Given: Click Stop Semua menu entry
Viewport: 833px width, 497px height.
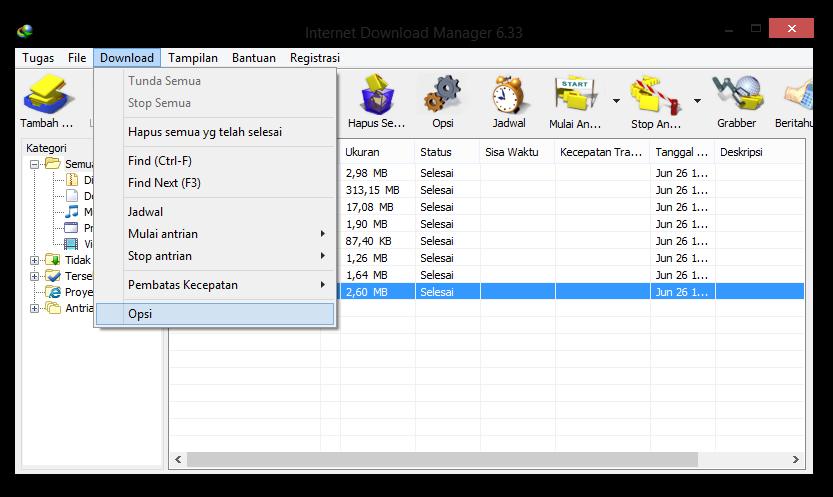Looking at the screenshot, I should (x=215, y=103).
